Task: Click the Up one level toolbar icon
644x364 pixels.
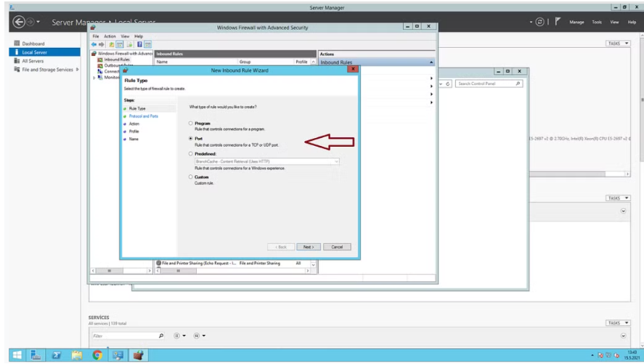Action: [111, 44]
